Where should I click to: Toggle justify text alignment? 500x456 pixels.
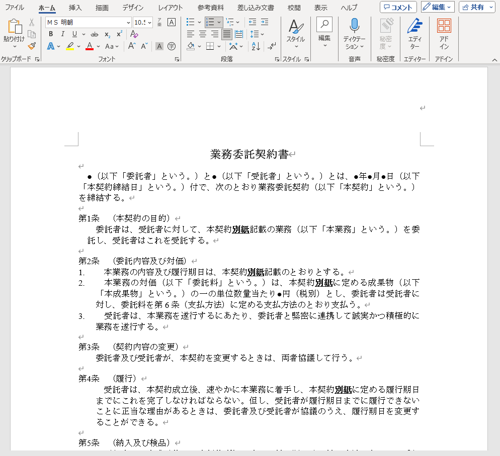tap(226, 34)
